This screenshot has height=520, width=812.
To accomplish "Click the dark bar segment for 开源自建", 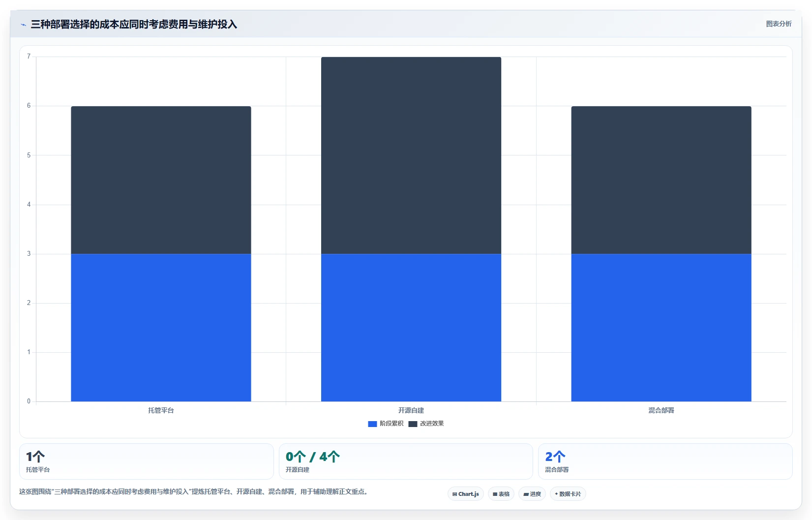I will (411, 155).
